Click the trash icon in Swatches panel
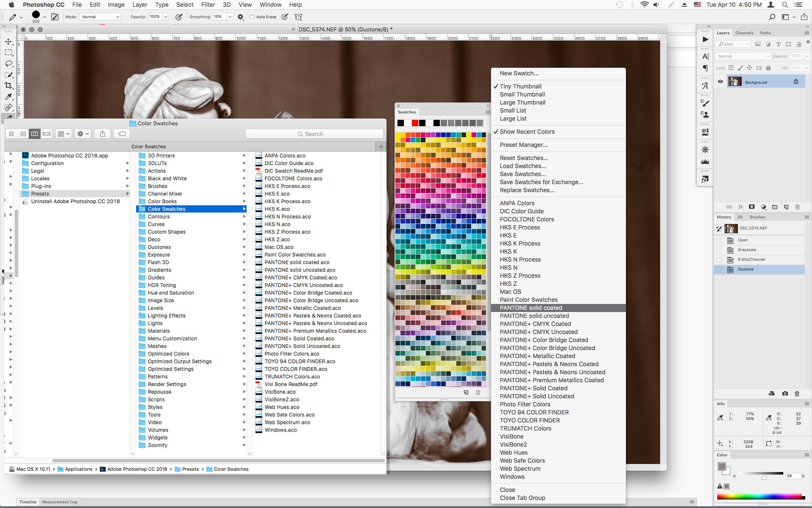The width and height of the screenshot is (812, 508). [x=478, y=392]
